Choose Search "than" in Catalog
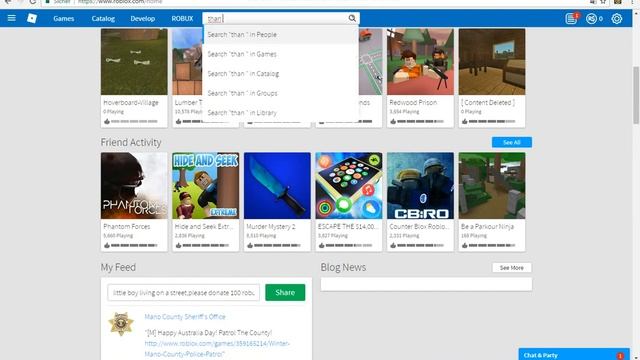Image resolution: width=640 pixels, height=360 pixels. click(280, 73)
